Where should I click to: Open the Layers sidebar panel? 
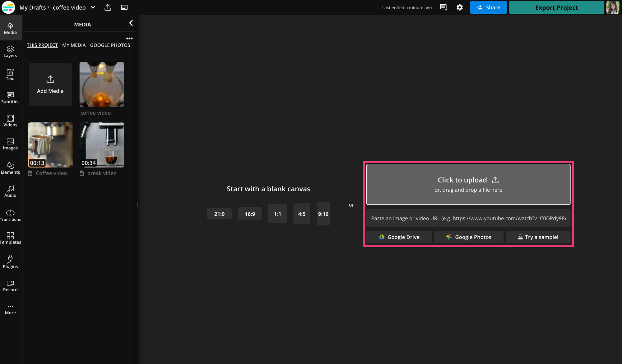(10, 52)
